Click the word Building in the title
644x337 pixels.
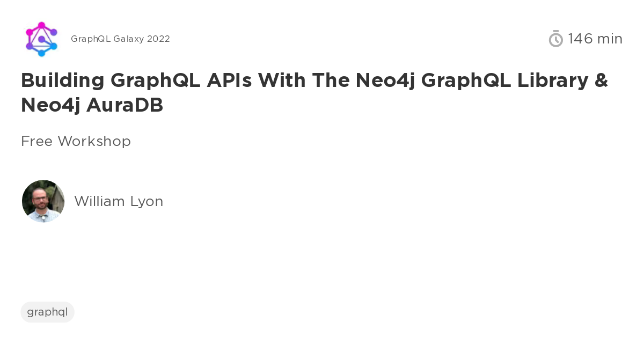pos(63,80)
